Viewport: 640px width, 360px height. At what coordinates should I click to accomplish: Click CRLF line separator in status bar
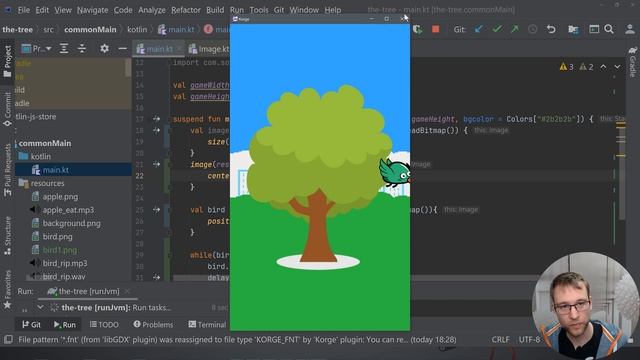pyautogui.click(x=500, y=340)
